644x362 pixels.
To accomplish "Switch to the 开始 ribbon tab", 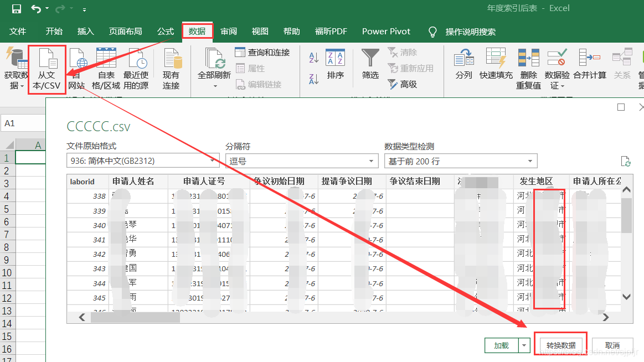I will [54, 32].
